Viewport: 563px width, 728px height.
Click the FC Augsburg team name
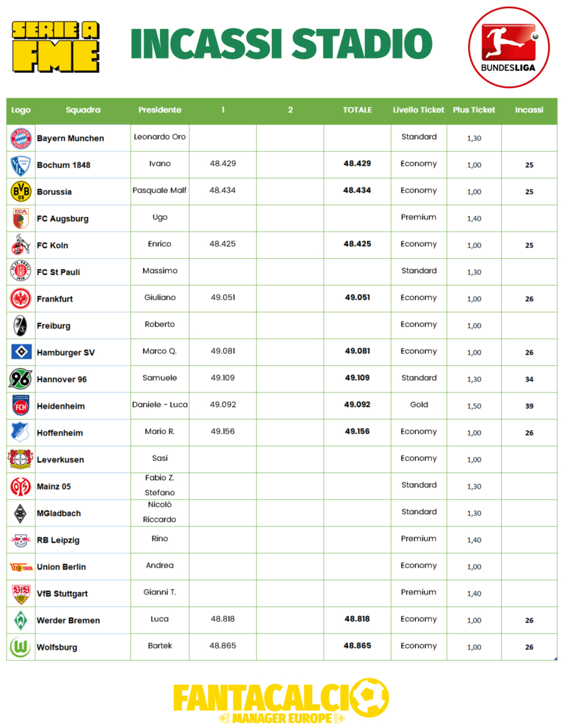[x=63, y=218]
